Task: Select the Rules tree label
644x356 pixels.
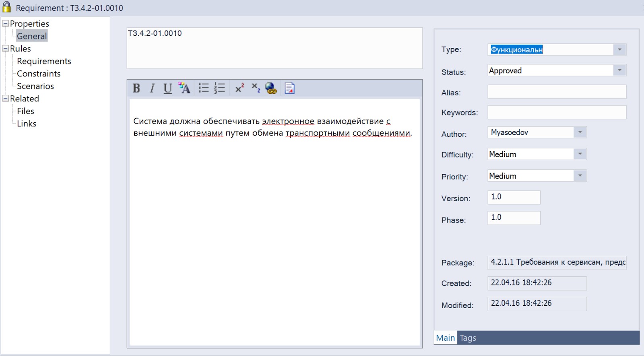Action: point(21,49)
